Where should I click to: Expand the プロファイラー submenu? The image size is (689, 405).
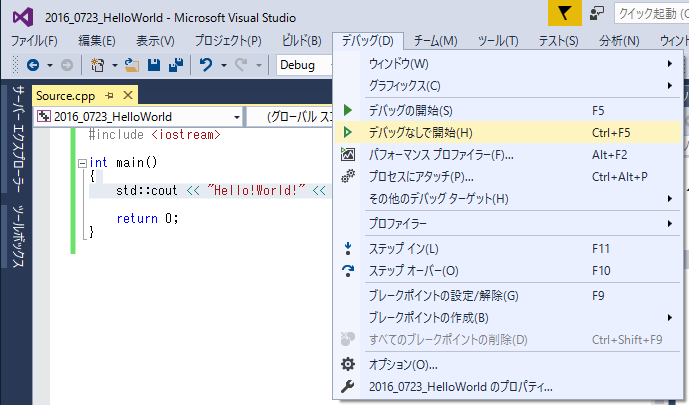[x=508, y=224]
